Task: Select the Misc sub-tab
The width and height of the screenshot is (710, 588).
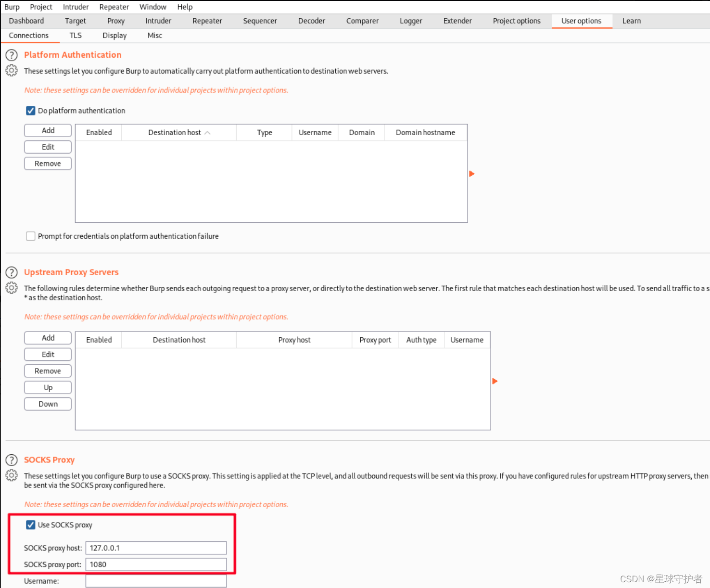Action: click(155, 36)
